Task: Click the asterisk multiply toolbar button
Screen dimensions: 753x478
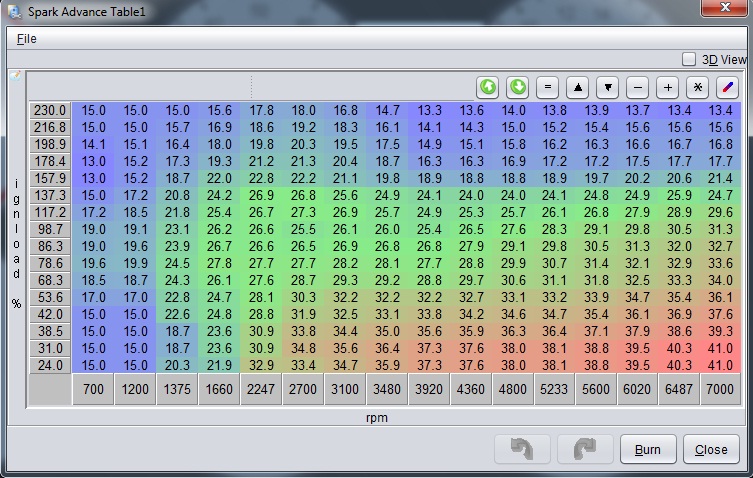Action: tap(699, 87)
